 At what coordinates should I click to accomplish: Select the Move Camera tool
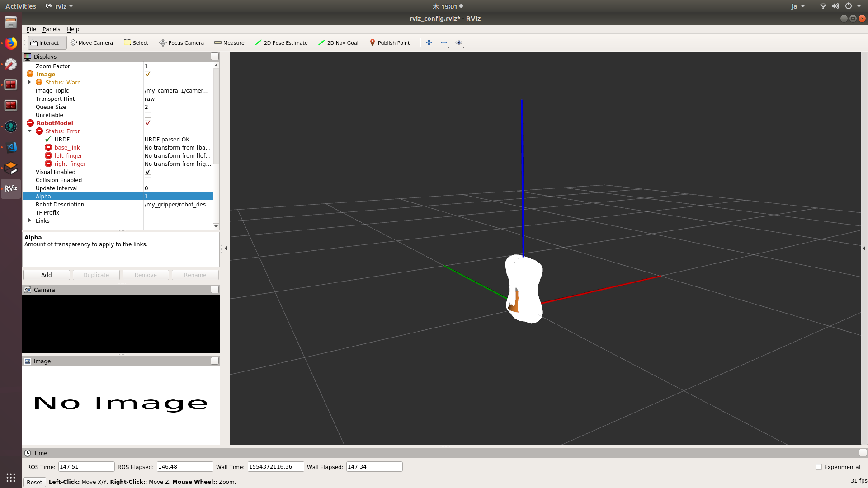(91, 43)
